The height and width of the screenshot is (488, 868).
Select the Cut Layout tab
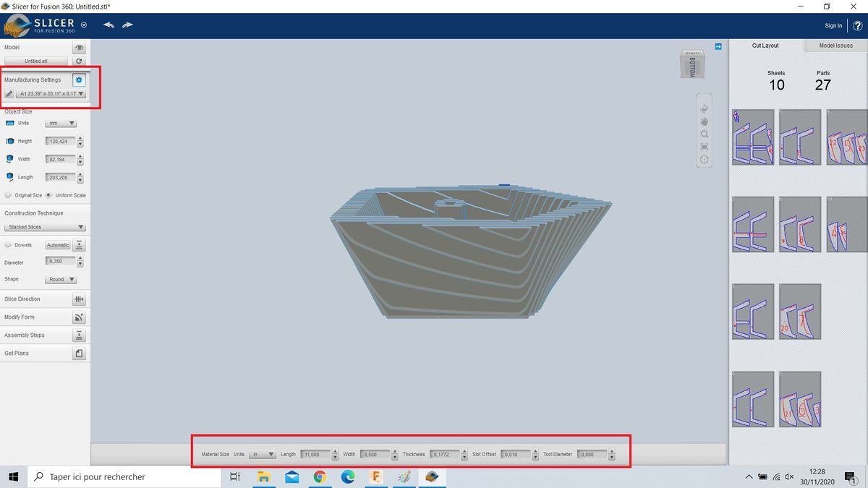[x=765, y=46]
